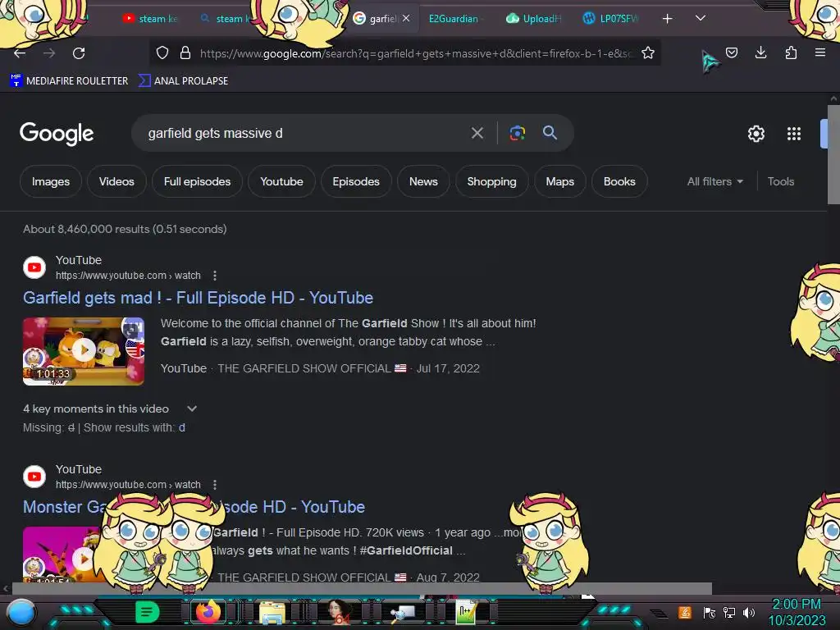Search by image with Google Lens
The width and height of the screenshot is (840, 630).
518,133
